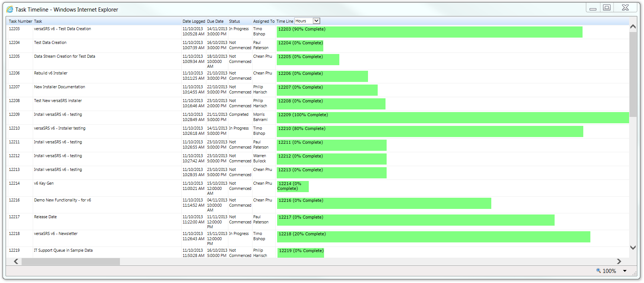
Task: Click task 'versaSRS v6 - Installer testing'
Action: (60, 128)
